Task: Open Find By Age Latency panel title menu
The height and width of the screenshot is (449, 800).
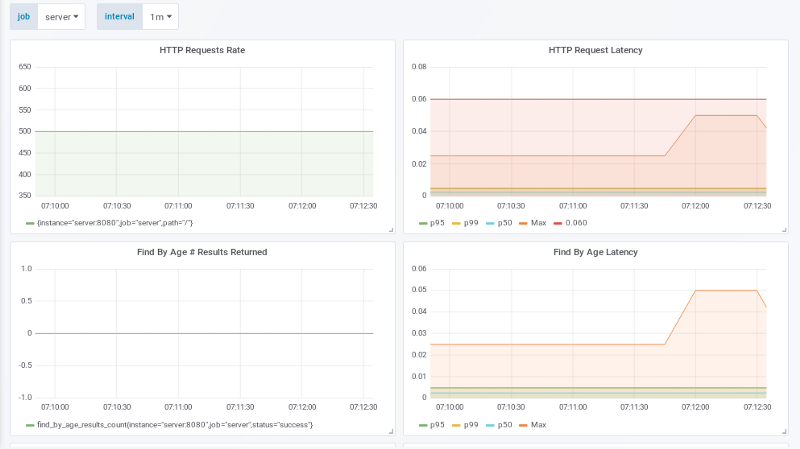Action: point(595,252)
